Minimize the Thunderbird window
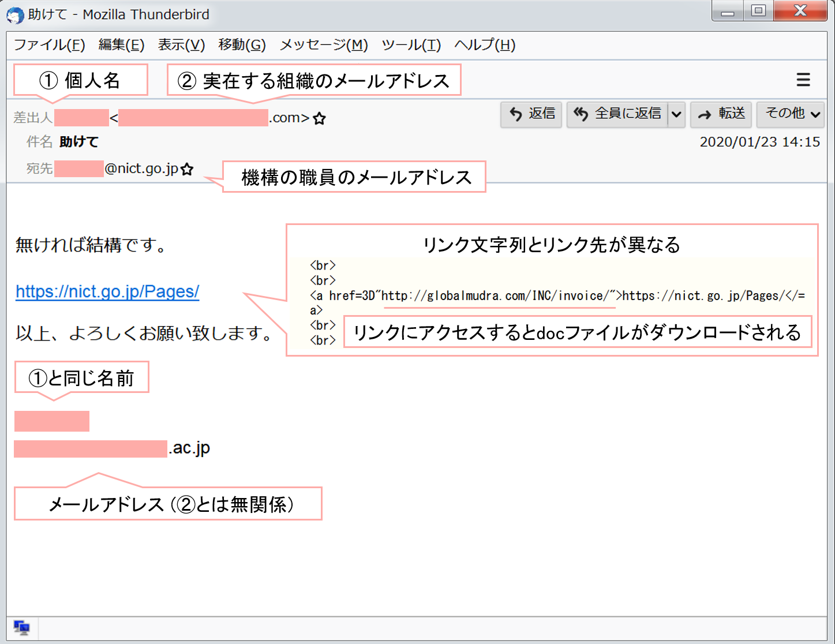 pyautogui.click(x=728, y=11)
